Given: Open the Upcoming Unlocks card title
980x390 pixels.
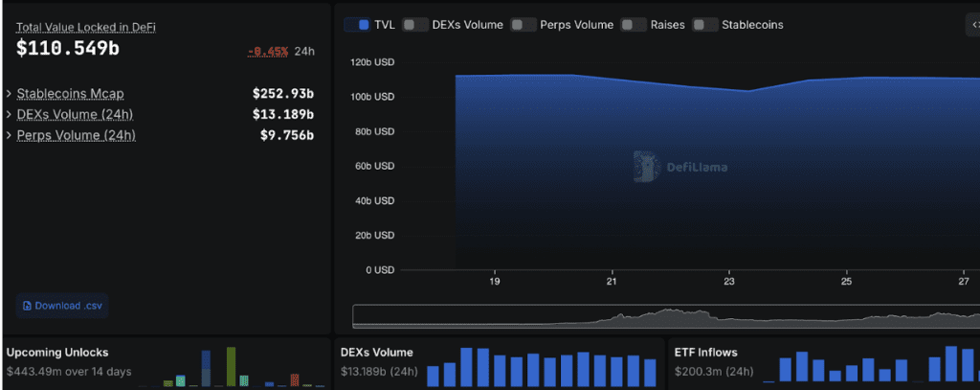Looking at the screenshot, I should click(57, 353).
